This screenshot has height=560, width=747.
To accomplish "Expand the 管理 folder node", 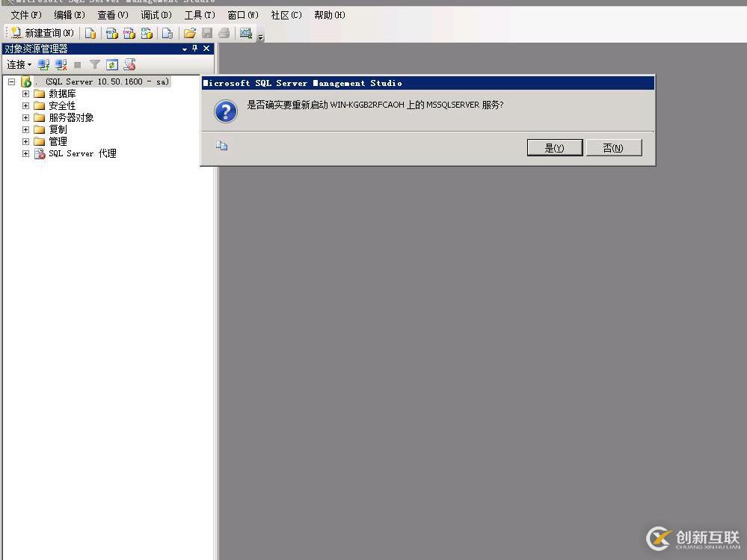I will coord(25,141).
